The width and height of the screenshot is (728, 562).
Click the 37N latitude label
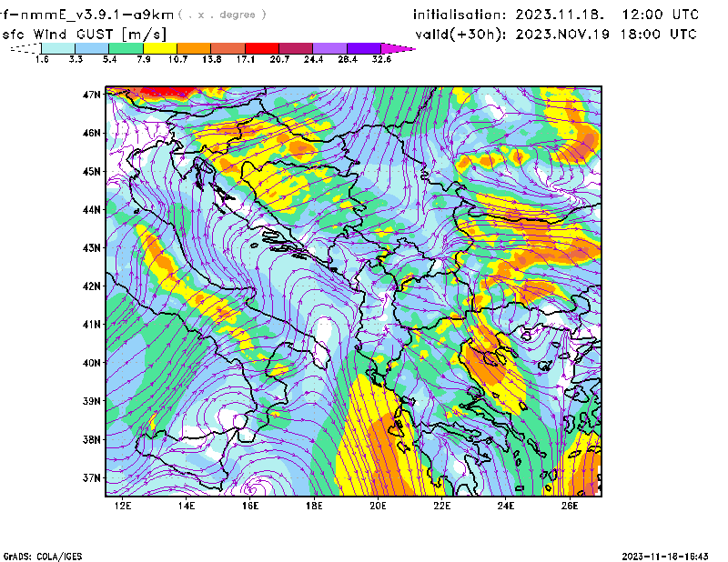pos(92,477)
